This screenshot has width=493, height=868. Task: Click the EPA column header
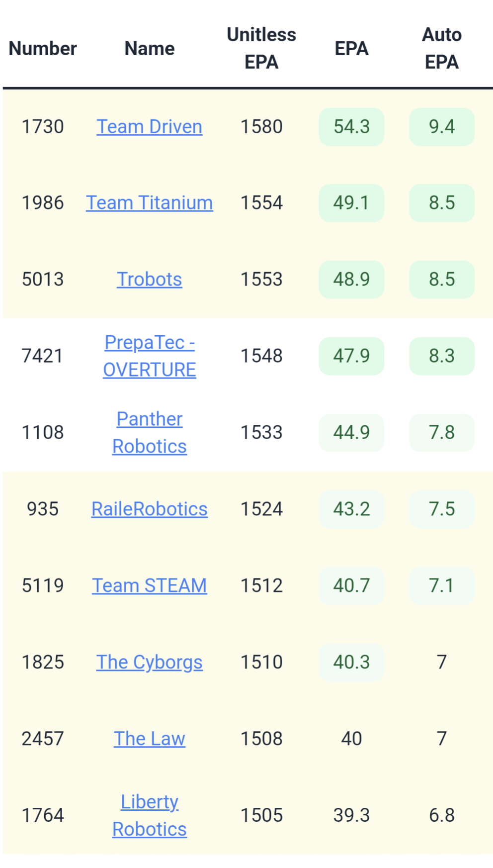click(x=351, y=49)
